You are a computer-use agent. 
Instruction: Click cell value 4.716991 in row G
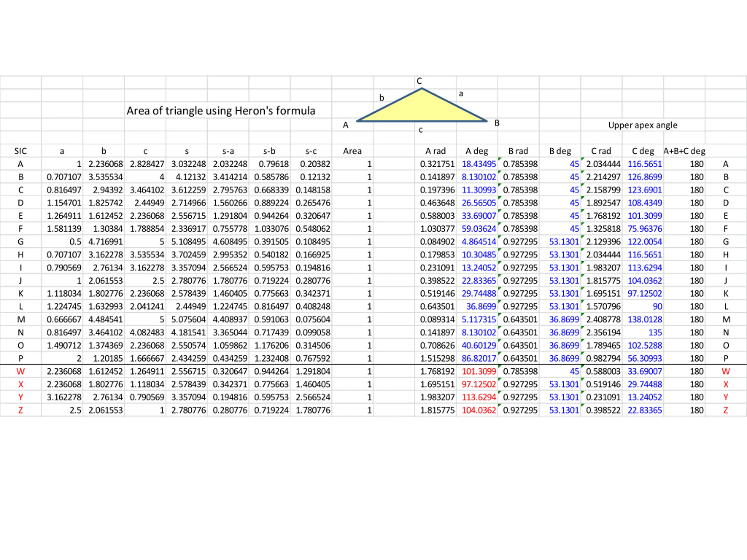pyautogui.click(x=106, y=242)
